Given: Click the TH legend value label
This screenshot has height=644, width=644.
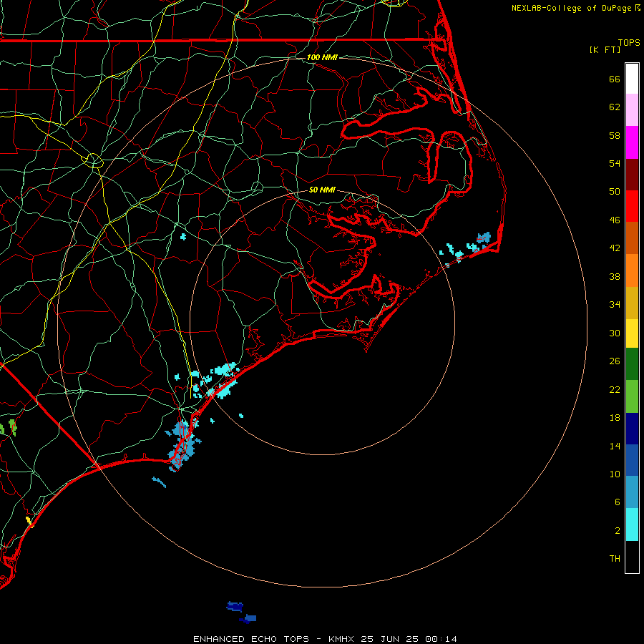Looking at the screenshot, I should [615, 558].
